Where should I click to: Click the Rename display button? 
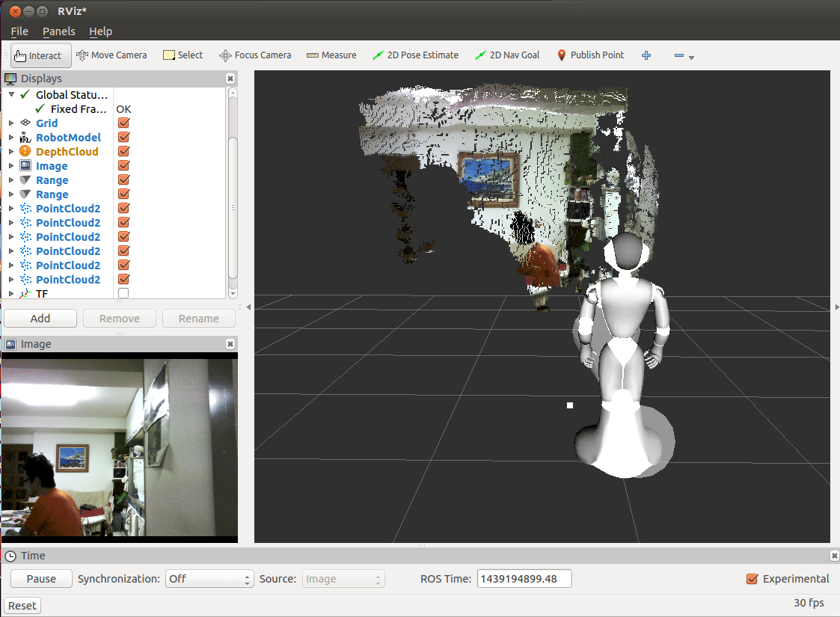tap(199, 319)
